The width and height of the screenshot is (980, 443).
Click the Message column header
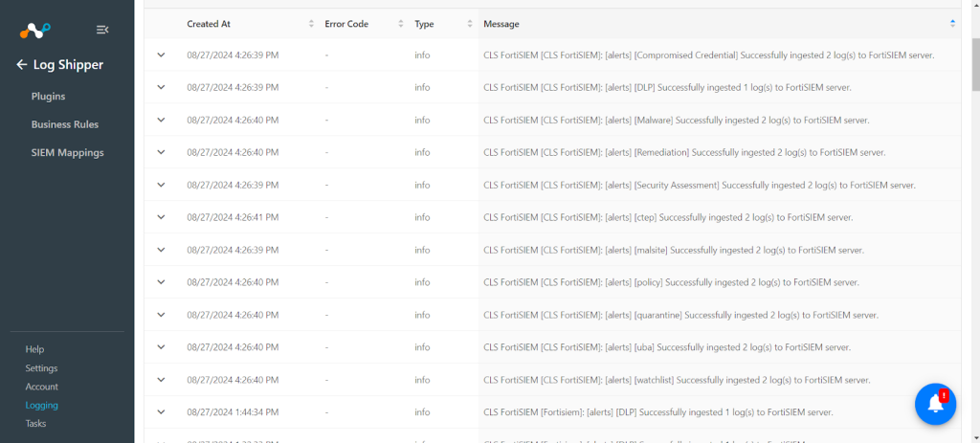click(x=501, y=24)
